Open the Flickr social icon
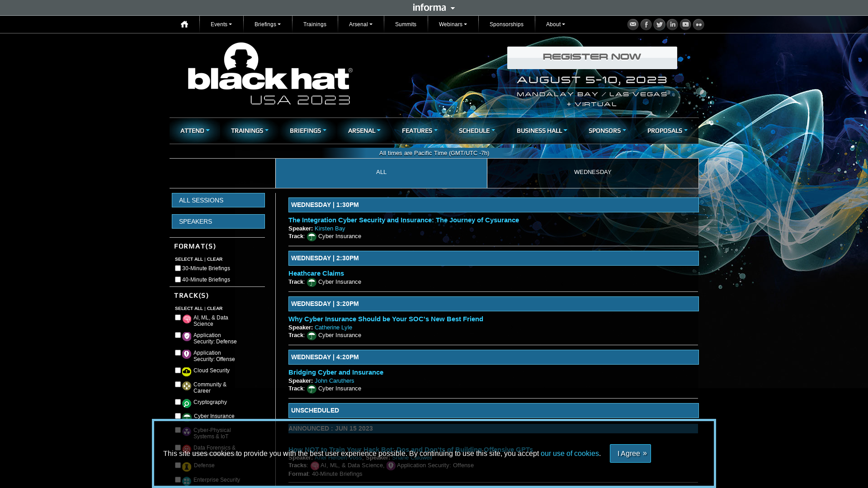Screen dimensions: 868x488 click(698, 24)
